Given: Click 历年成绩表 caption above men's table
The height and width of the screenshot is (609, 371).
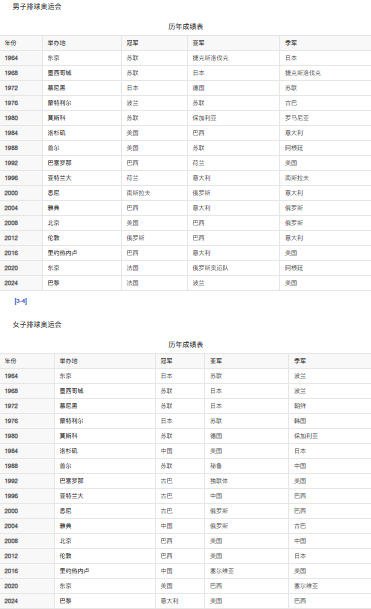Looking at the screenshot, I should click(x=186, y=26).
